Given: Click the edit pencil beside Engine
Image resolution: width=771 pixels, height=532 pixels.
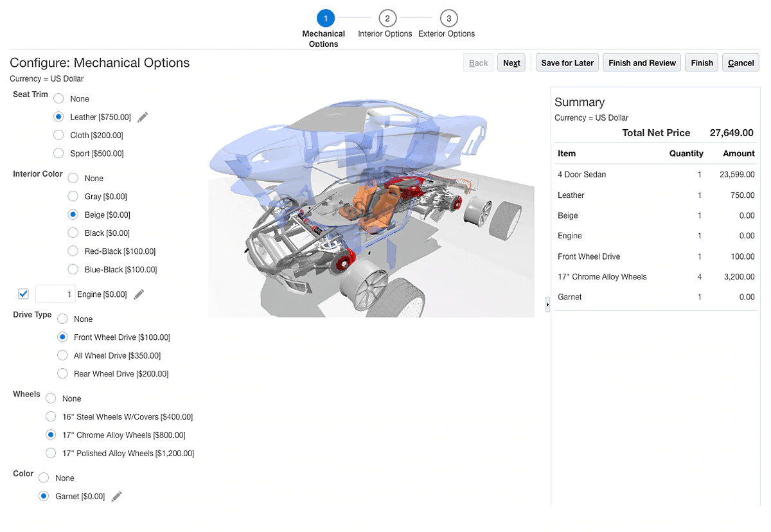Looking at the screenshot, I should [139, 294].
